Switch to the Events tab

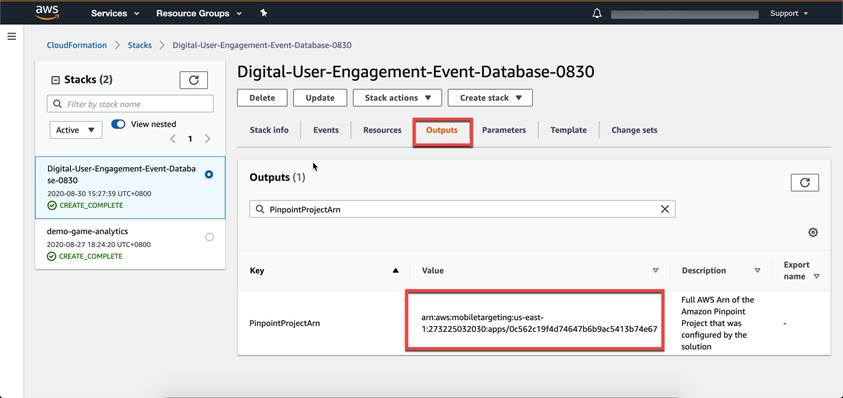326,130
